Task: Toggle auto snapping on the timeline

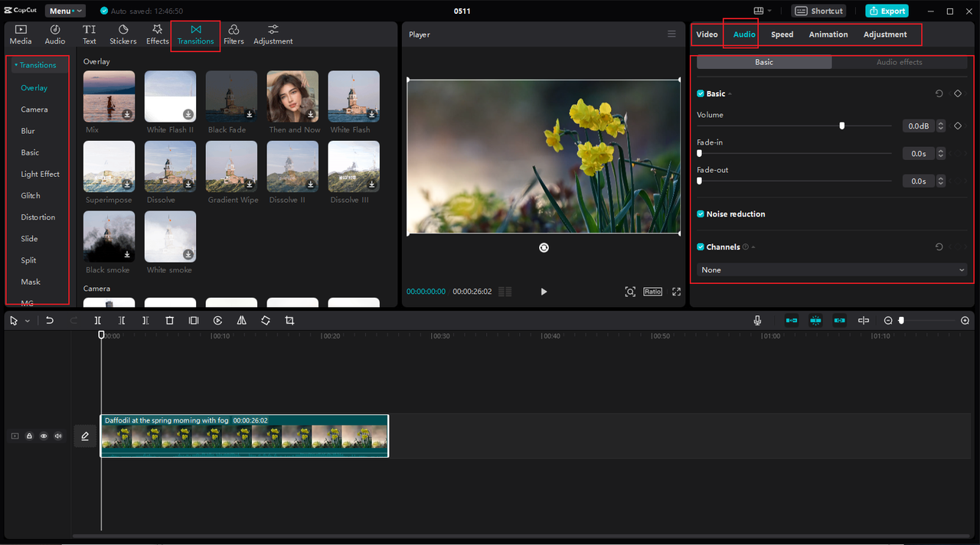Action: pos(815,321)
